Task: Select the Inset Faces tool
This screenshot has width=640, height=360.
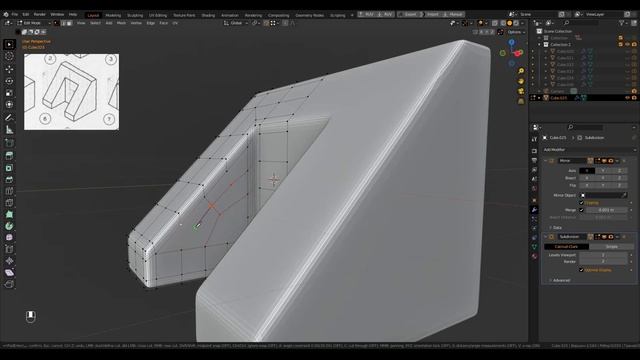Action: point(9,168)
